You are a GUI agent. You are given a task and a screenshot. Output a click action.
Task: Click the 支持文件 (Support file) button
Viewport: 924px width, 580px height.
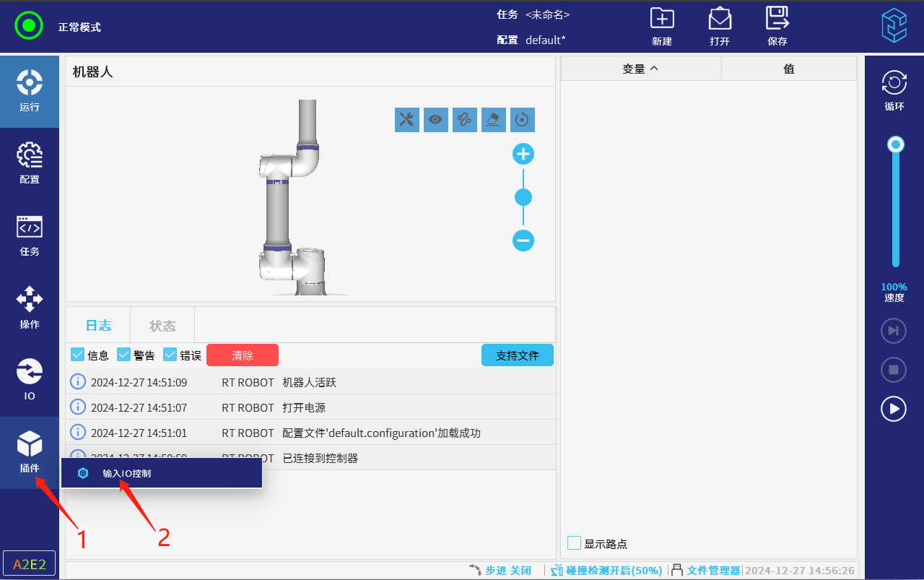517,355
